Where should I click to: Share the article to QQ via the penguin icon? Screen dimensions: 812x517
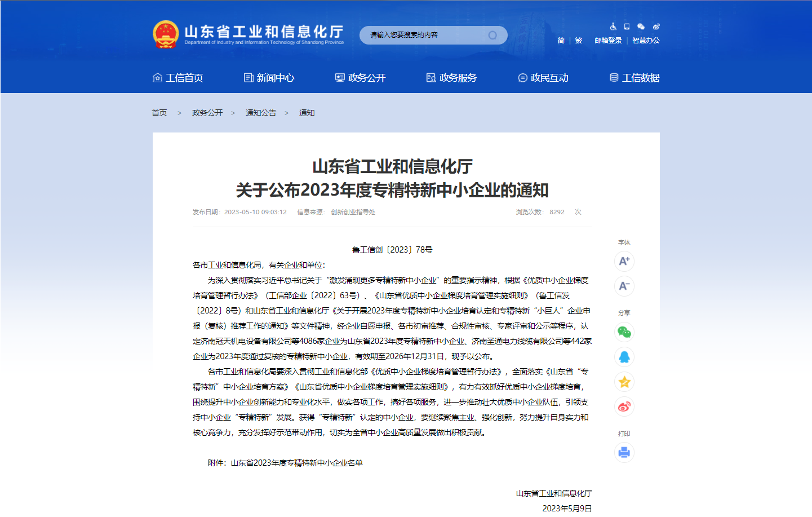click(x=624, y=357)
